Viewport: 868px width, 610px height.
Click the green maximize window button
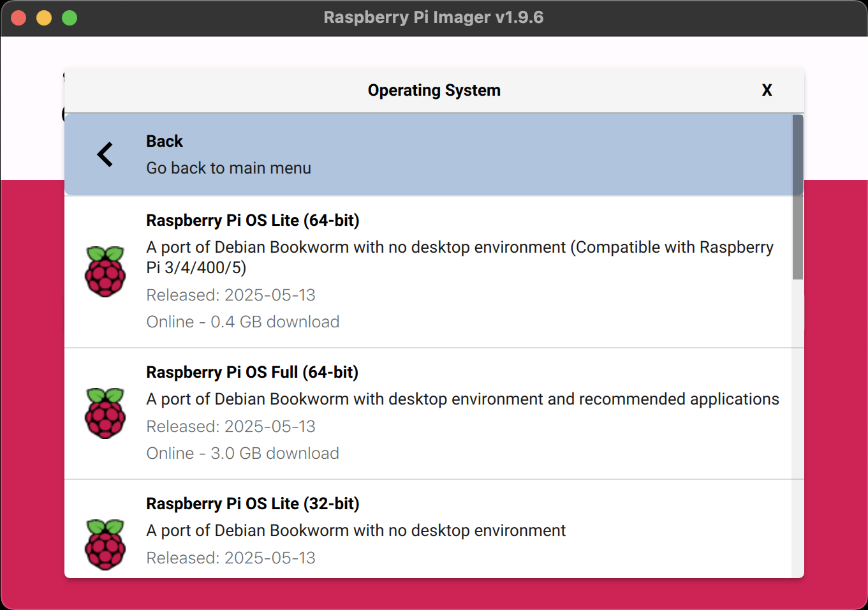[70, 18]
